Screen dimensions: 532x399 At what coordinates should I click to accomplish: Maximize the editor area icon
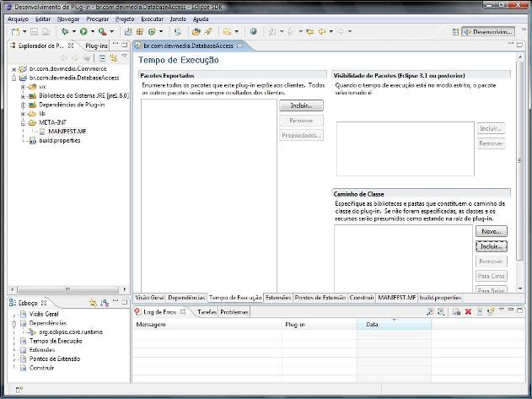tap(519, 45)
